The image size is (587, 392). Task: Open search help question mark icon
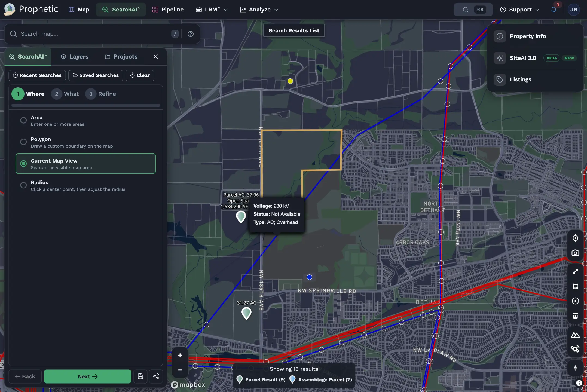[191, 34]
